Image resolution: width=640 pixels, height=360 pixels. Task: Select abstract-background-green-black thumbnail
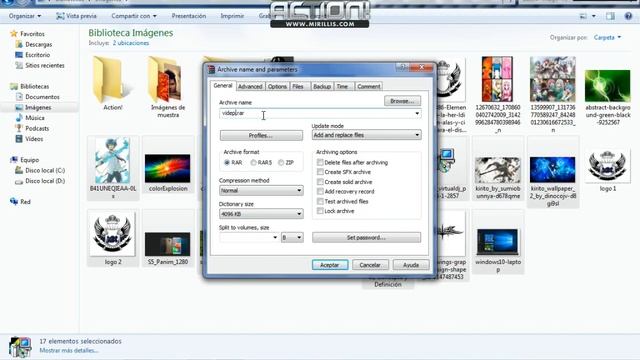coord(607,86)
